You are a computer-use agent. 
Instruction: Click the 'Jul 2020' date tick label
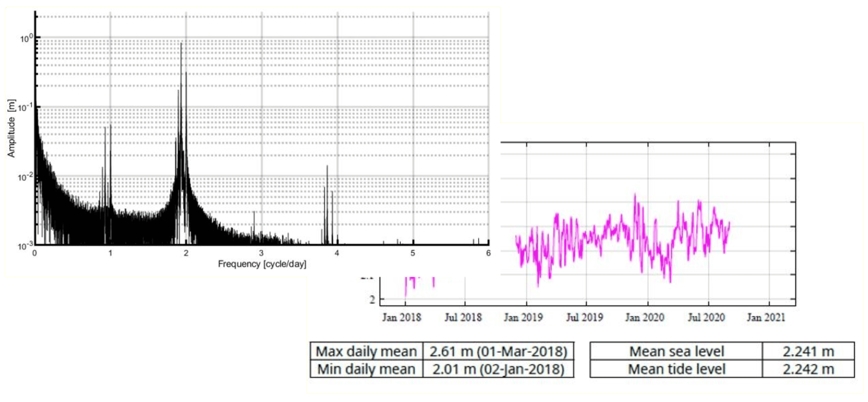[706, 317]
